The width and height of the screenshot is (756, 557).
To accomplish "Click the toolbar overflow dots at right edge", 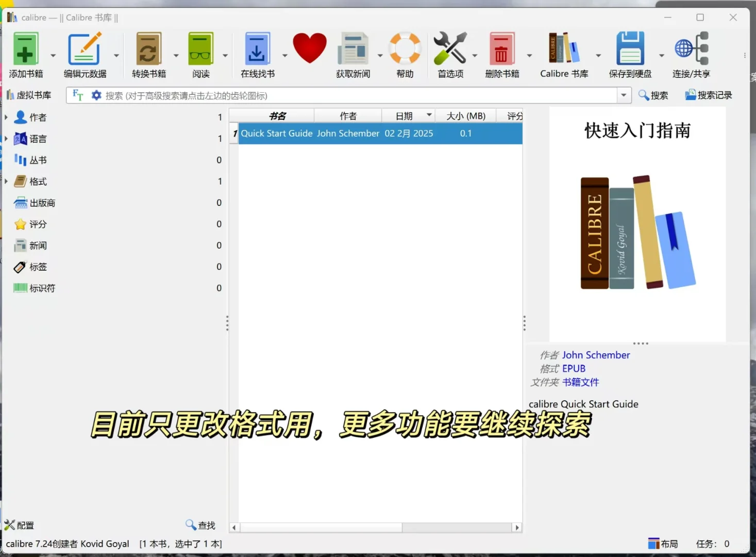I will pos(744,55).
